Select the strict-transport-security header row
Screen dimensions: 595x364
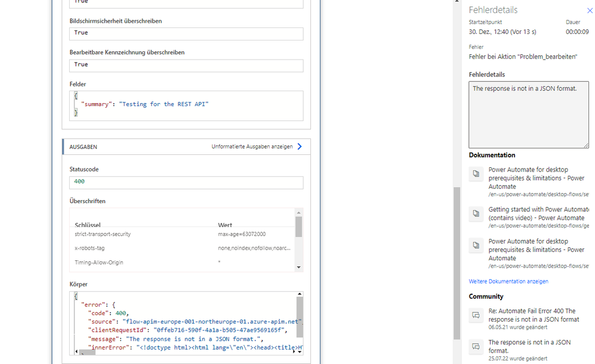pos(182,234)
